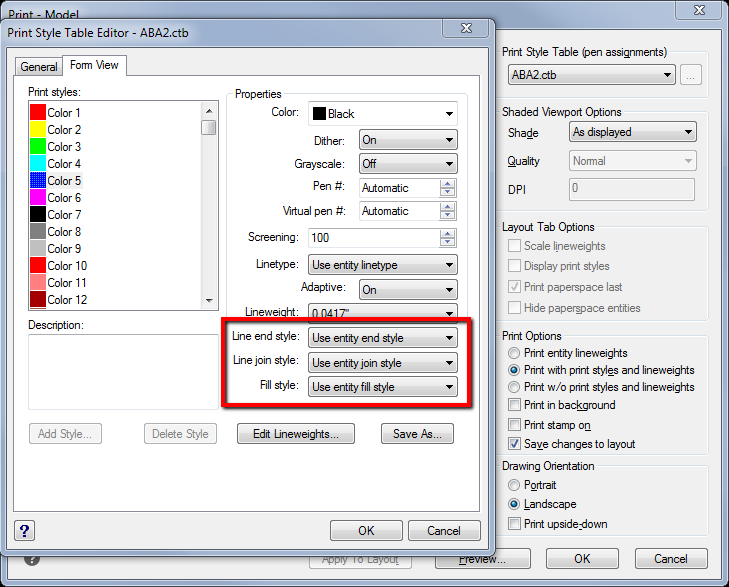Click the Edit Lineweights button

pyautogui.click(x=296, y=434)
